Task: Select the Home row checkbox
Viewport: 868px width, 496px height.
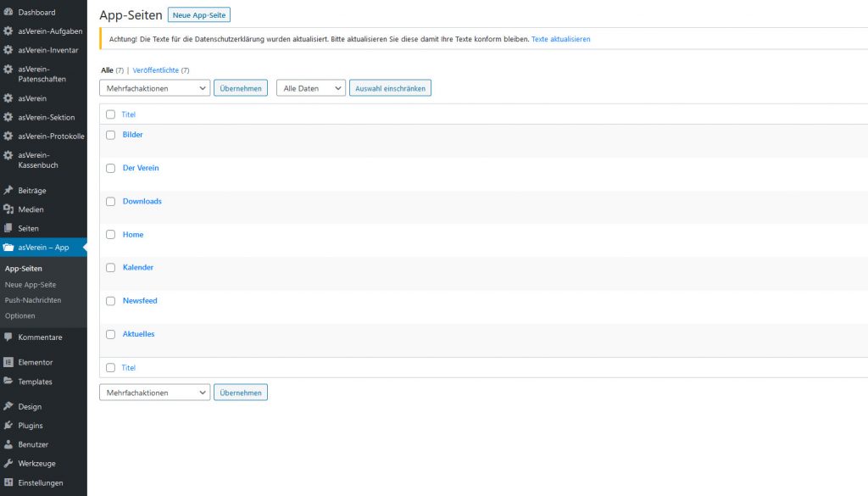Action: pos(111,235)
